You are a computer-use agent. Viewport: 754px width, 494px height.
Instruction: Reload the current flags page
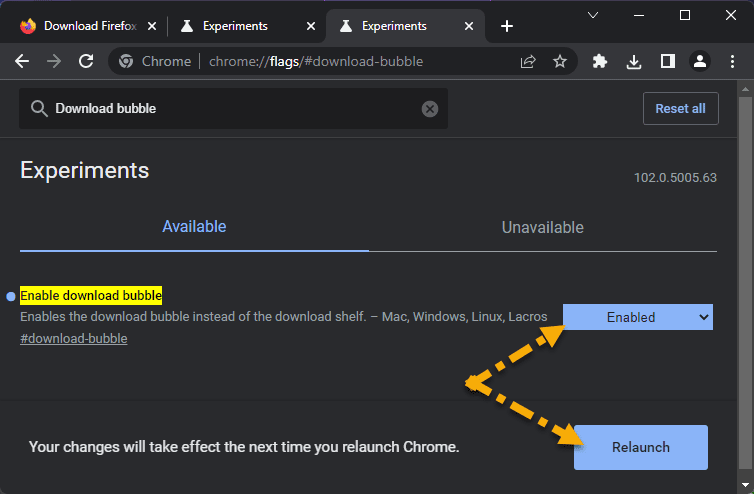tap(86, 61)
